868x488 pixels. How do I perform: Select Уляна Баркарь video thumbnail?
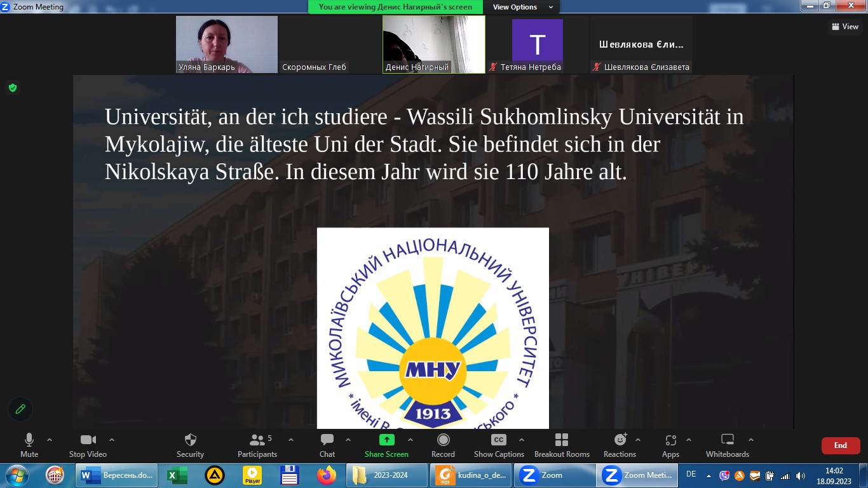click(x=227, y=44)
